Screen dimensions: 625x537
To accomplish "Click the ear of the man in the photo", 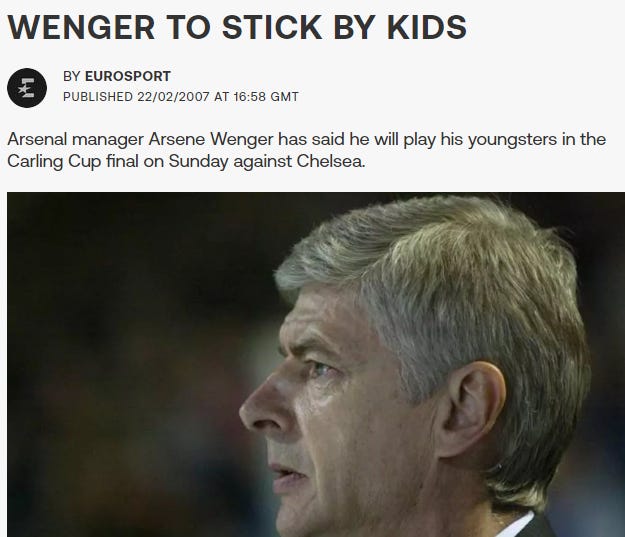I will pyautogui.click(x=470, y=411).
